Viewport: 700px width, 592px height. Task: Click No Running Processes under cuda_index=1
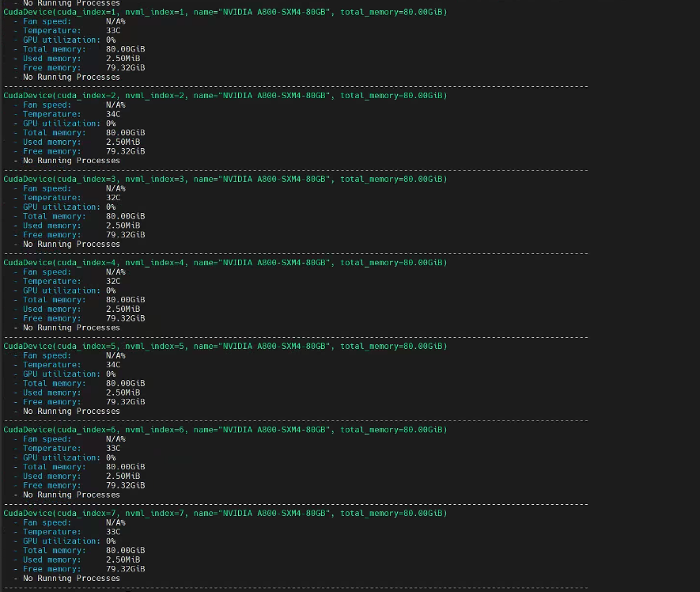pyautogui.click(x=71, y=78)
